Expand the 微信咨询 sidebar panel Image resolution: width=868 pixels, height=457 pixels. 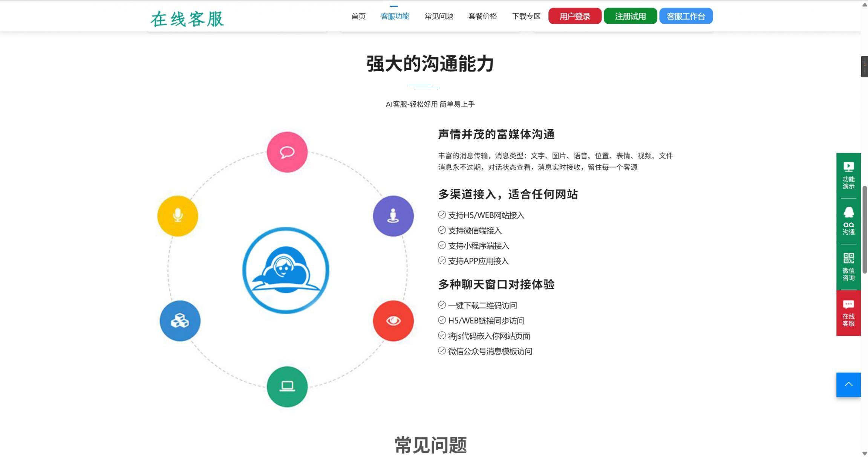click(848, 267)
